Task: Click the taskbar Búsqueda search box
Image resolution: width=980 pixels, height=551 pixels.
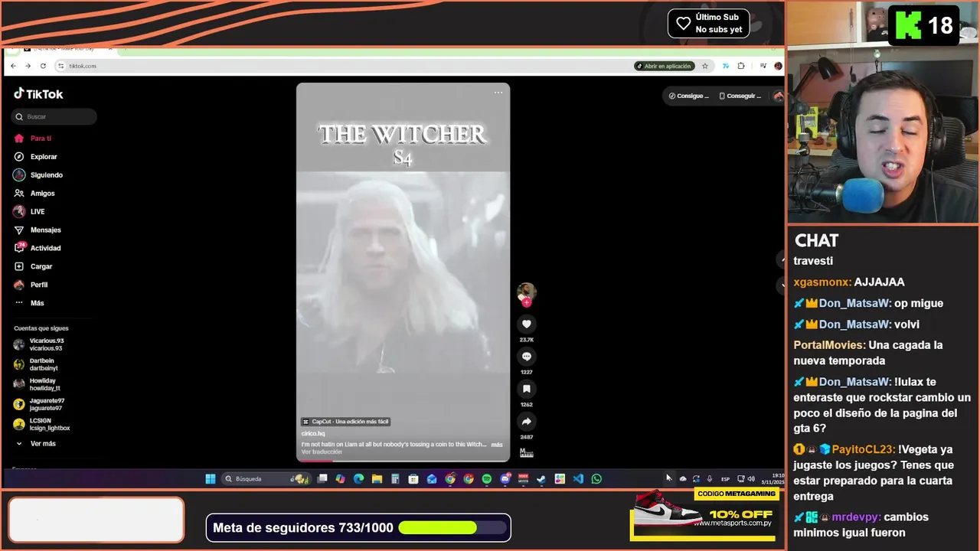Action: [265, 479]
